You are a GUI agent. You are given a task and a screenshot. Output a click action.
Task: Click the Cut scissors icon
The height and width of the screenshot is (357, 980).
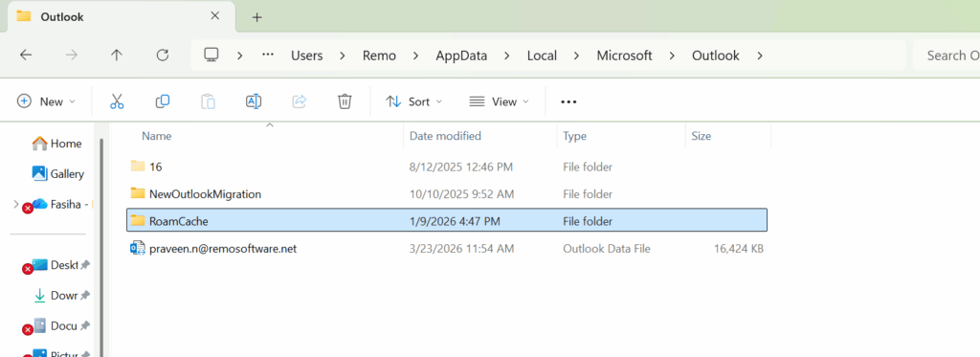117,101
